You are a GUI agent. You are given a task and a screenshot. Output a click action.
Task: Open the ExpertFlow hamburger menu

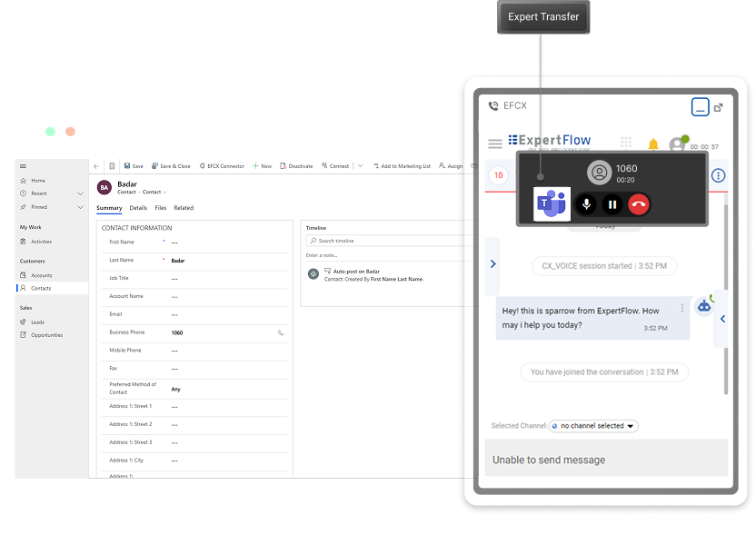495,144
